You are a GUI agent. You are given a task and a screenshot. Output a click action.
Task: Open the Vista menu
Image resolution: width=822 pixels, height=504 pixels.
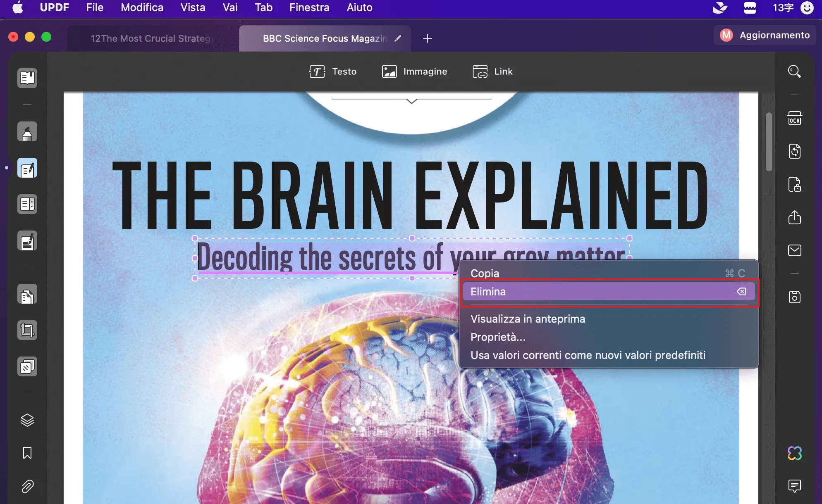pyautogui.click(x=193, y=8)
